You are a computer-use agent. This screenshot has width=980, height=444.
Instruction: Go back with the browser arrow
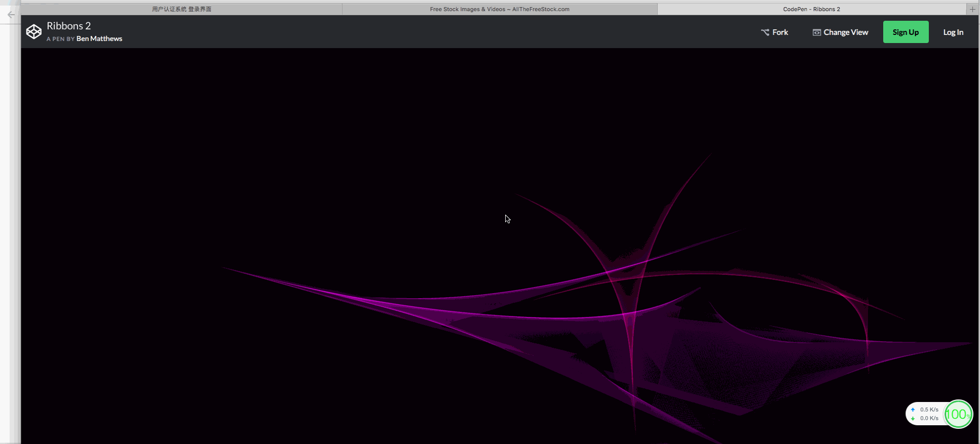(11, 15)
